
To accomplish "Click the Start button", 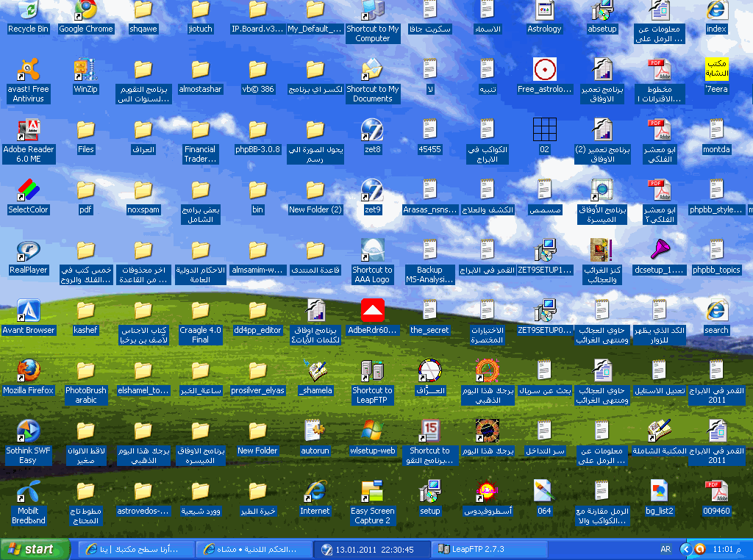I will pos(35,549).
